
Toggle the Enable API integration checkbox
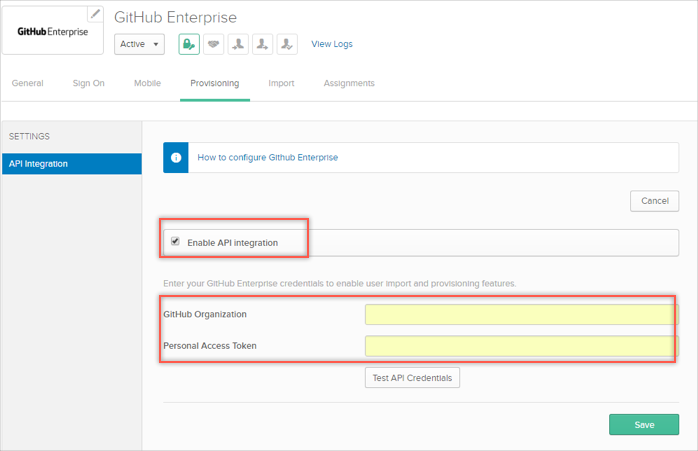click(x=175, y=242)
